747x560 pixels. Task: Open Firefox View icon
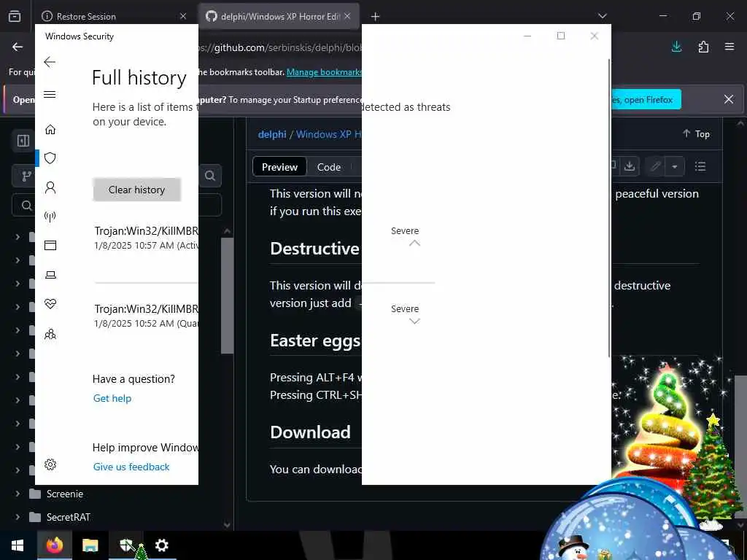15,16
